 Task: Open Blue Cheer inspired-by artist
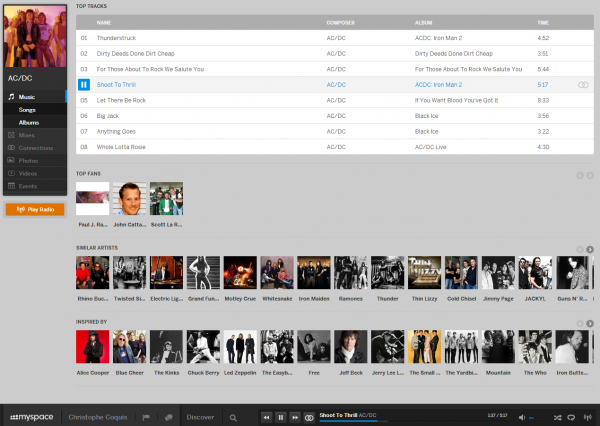tap(129, 347)
